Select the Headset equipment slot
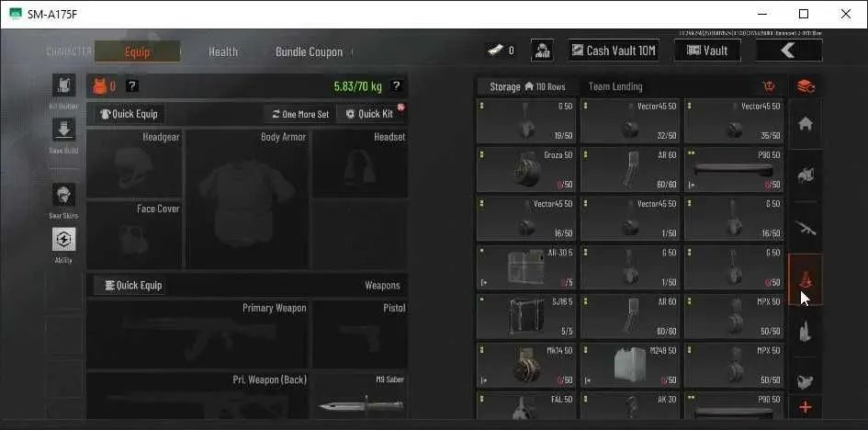The image size is (868, 430). pyautogui.click(x=360, y=164)
